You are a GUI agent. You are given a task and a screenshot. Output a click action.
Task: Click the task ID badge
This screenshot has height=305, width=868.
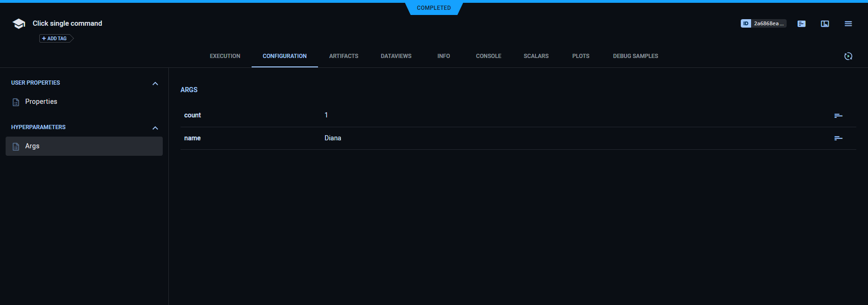tap(763, 23)
